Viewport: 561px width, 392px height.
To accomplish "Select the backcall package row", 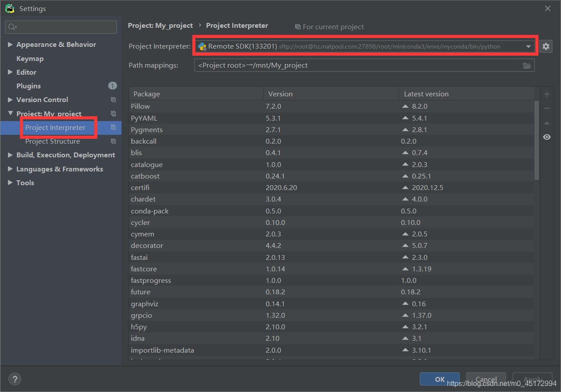I will pyautogui.click(x=331, y=141).
